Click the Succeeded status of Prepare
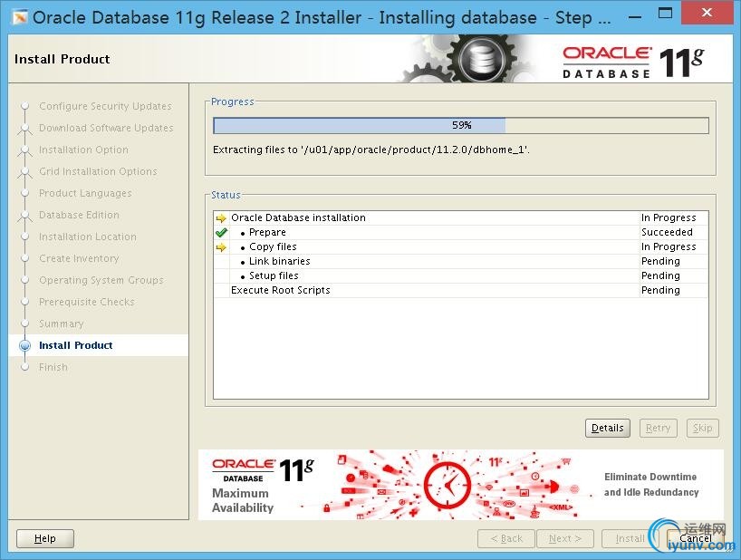Viewport: 741px width, 560px height. (667, 233)
